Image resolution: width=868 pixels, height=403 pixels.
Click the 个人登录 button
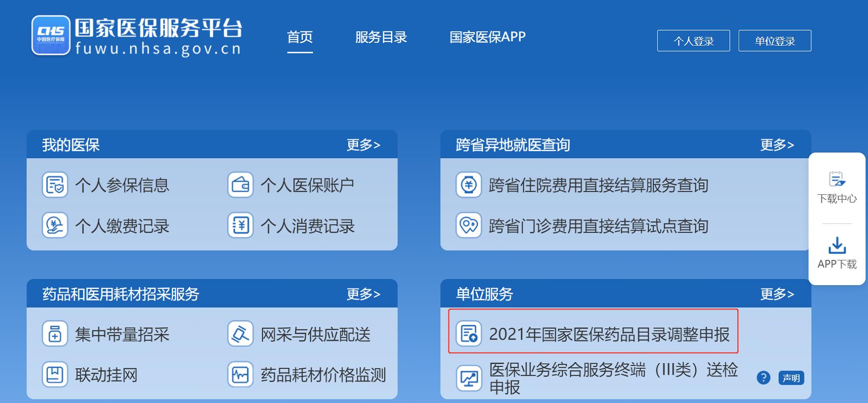(693, 41)
